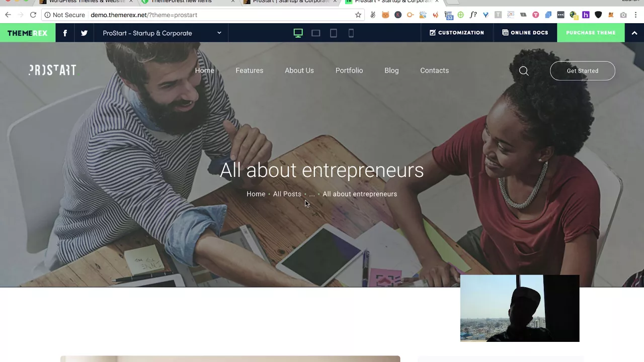The height and width of the screenshot is (362, 644).
Task: Bookmark this page with star icon
Action: [358, 15]
